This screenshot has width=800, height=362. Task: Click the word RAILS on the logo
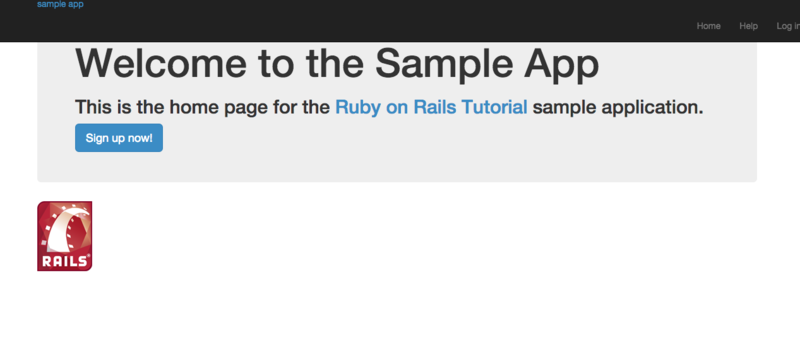(64, 262)
